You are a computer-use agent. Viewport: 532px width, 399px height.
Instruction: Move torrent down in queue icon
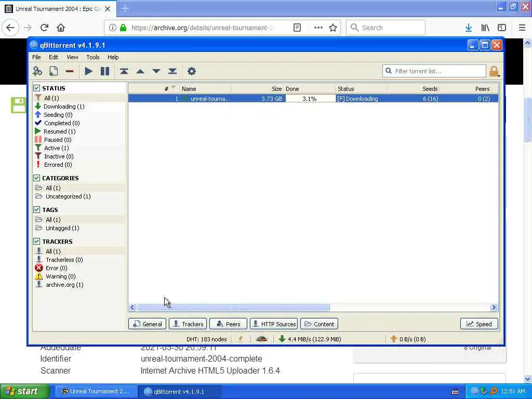point(156,71)
